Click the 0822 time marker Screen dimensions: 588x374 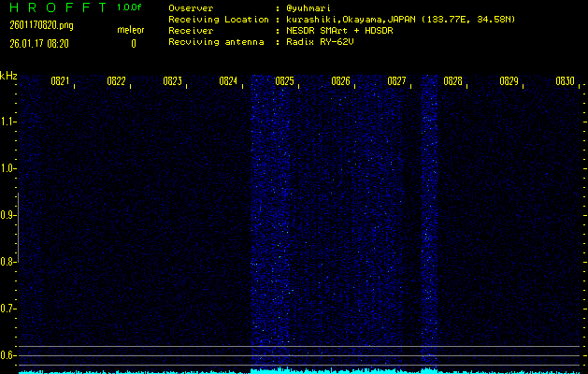coord(116,81)
